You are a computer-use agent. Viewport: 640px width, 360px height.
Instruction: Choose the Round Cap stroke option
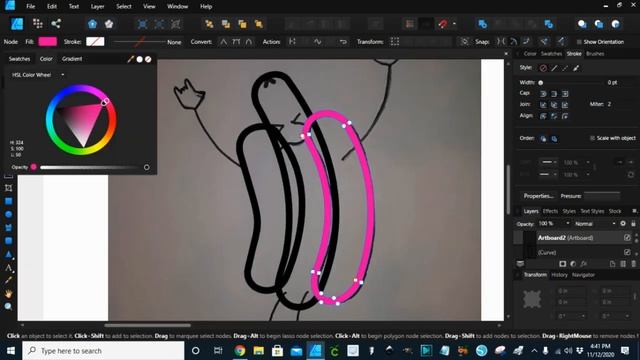point(543,93)
